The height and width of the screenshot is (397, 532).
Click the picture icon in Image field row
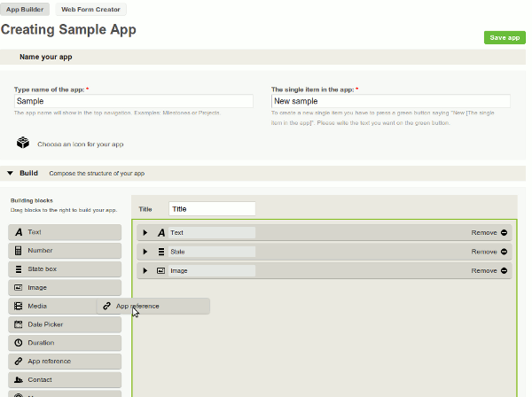160,271
